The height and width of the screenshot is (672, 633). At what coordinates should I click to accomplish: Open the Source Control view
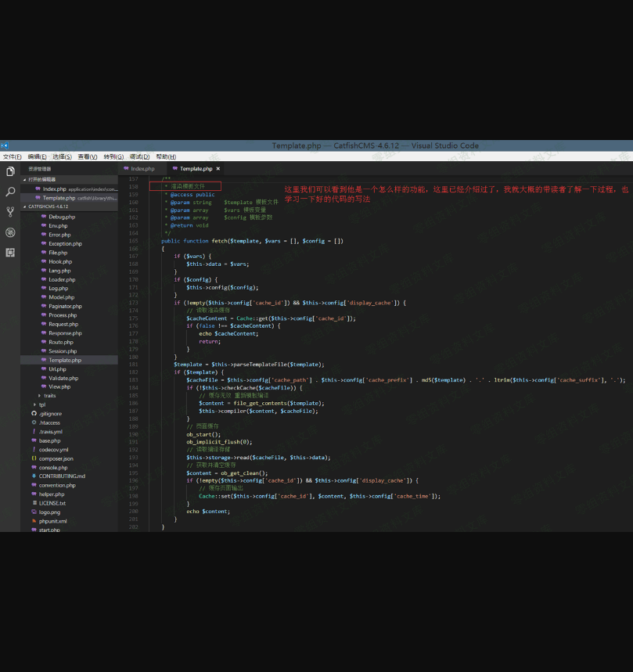pos(10,212)
